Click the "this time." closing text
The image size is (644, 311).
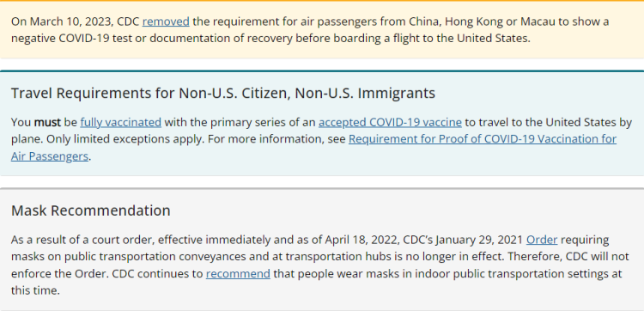(x=35, y=291)
